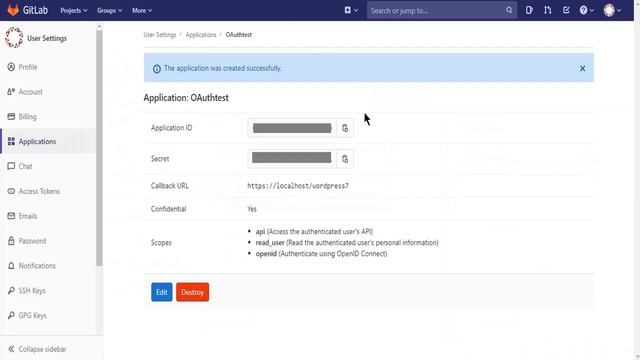Focus the Search or jump to field
640x360 pixels.
[x=442, y=10]
